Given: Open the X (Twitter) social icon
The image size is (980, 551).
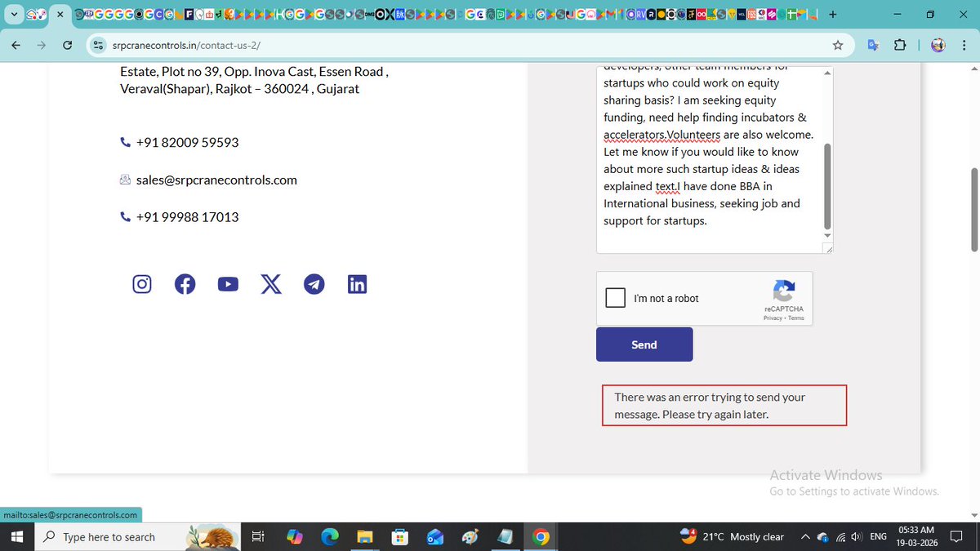Looking at the screenshot, I should click(271, 284).
